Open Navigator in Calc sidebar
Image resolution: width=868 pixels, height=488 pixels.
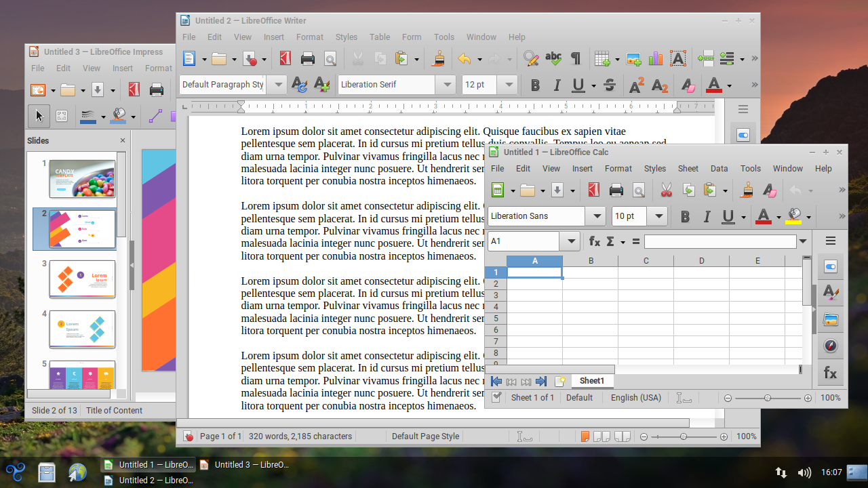[830, 346]
